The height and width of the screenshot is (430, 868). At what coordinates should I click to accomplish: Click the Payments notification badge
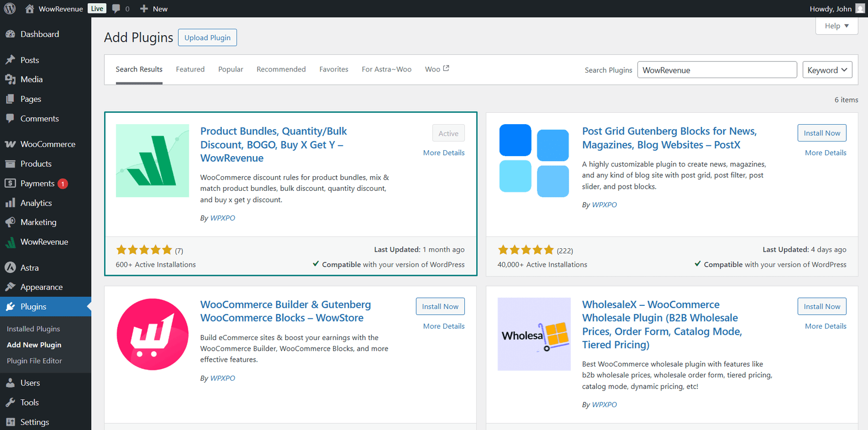coord(63,184)
